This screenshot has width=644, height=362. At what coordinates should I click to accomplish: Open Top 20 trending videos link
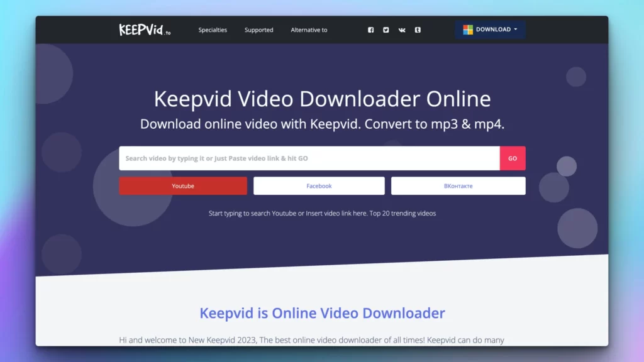pyautogui.click(x=402, y=214)
